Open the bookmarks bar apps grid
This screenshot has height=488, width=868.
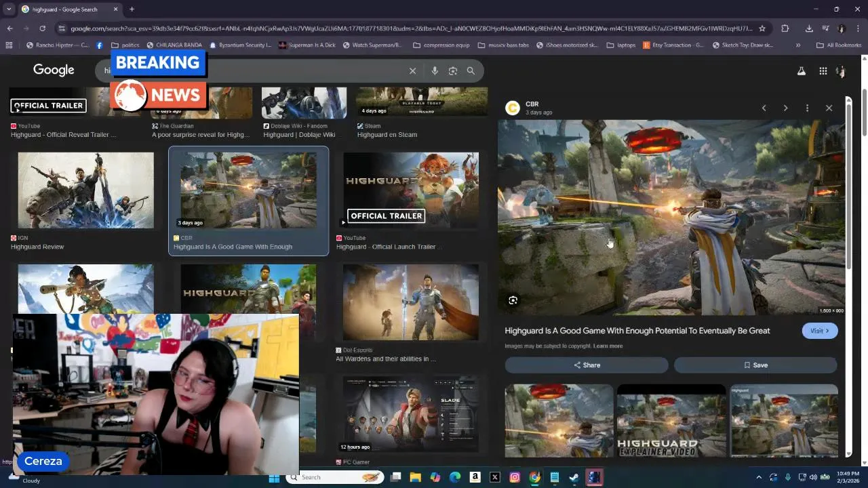pos(9,45)
